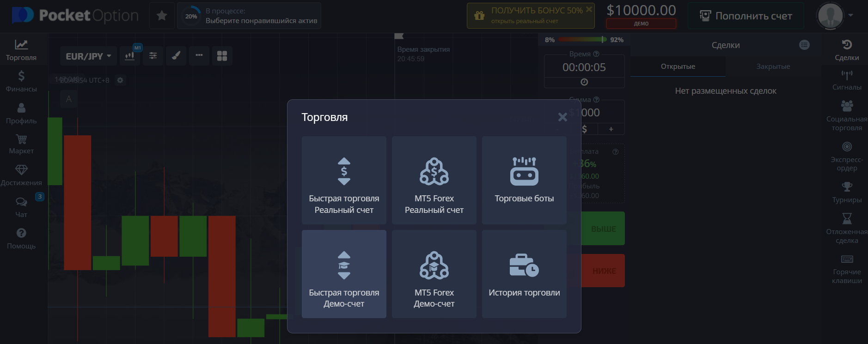Open the UTC+8 time settings gear

click(120, 80)
